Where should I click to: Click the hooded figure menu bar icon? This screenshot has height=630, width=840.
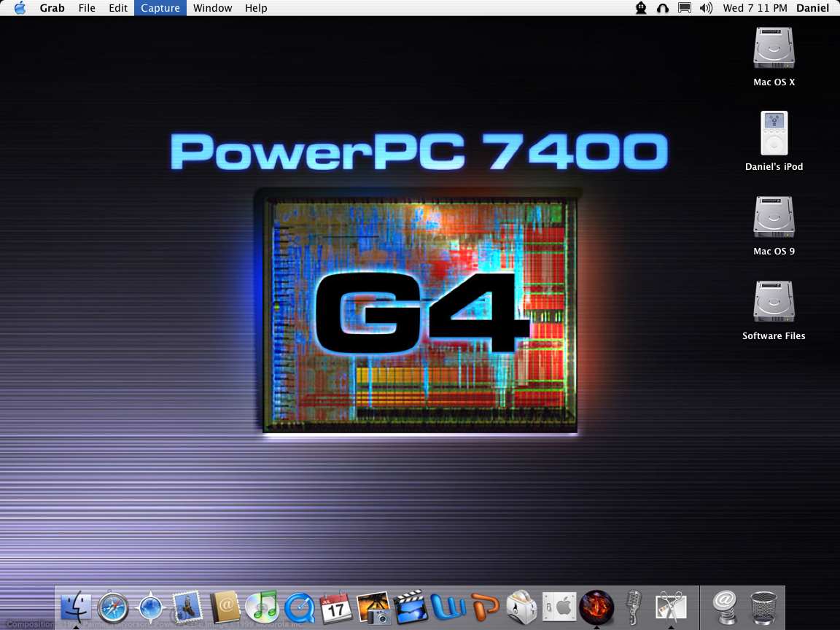[x=641, y=8]
